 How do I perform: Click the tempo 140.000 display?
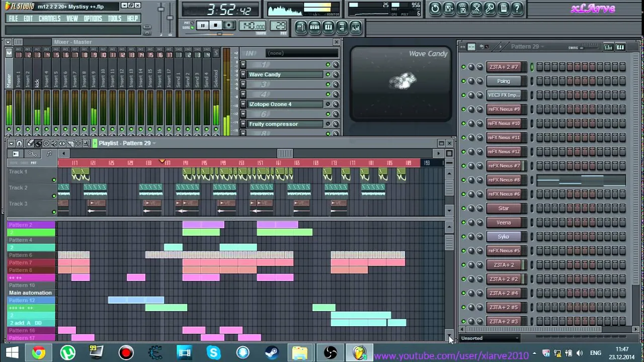(253, 26)
